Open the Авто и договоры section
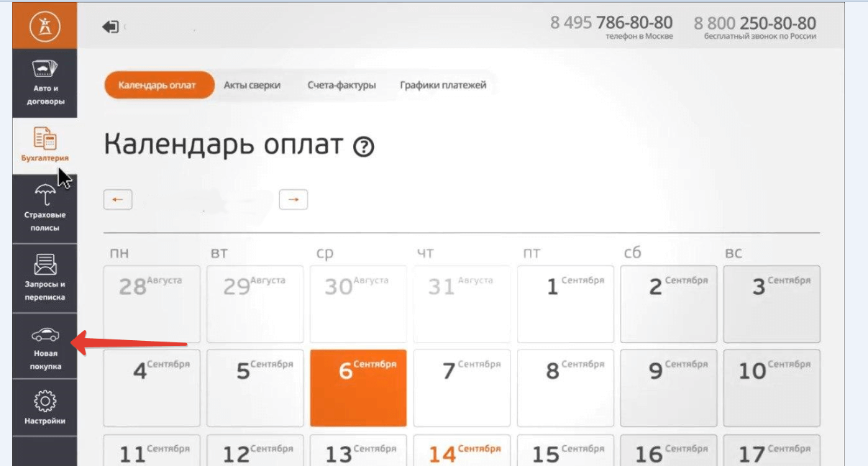This screenshot has height=466, width=868. (x=45, y=83)
